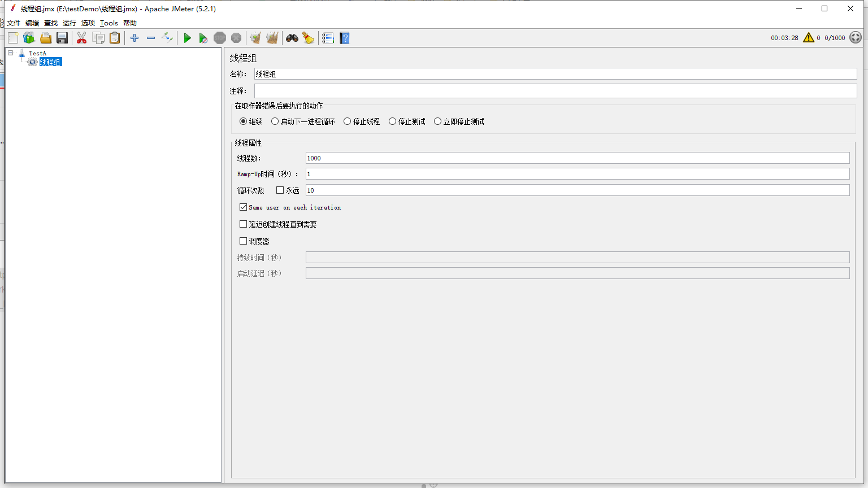Screen dimensions: 868x488
Task: Open help with question mark icon
Action: tap(345, 38)
